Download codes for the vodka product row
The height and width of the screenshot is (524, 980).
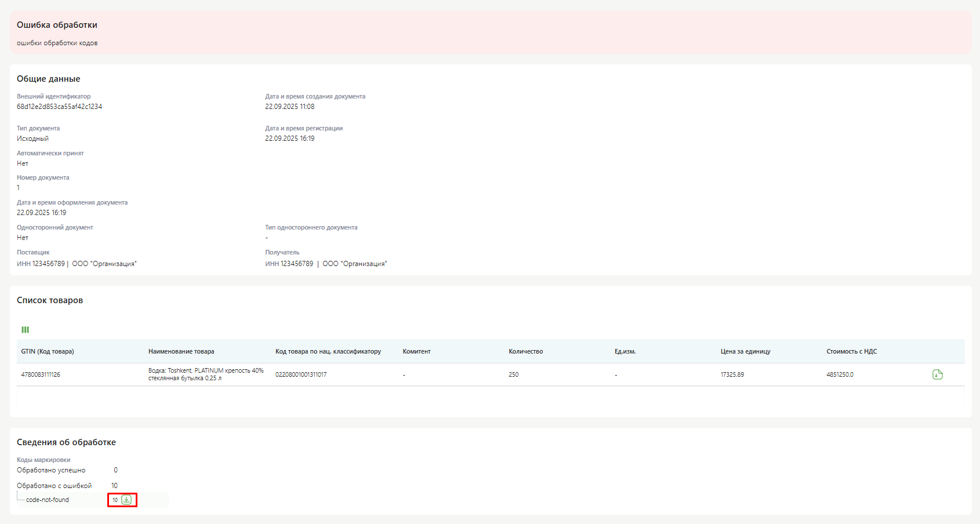[x=937, y=374]
